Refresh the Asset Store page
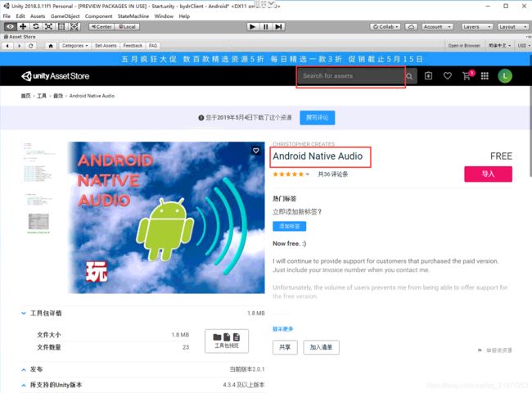The height and width of the screenshot is (393, 532). click(31, 46)
